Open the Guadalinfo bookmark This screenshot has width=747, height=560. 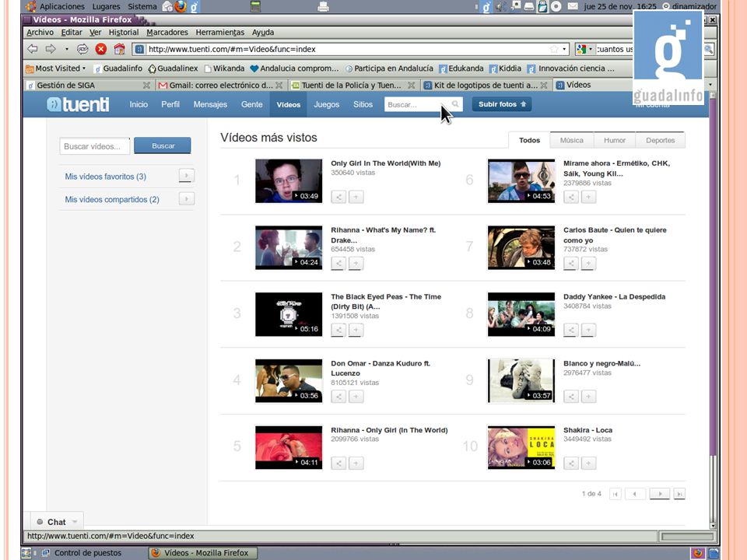[118, 68]
